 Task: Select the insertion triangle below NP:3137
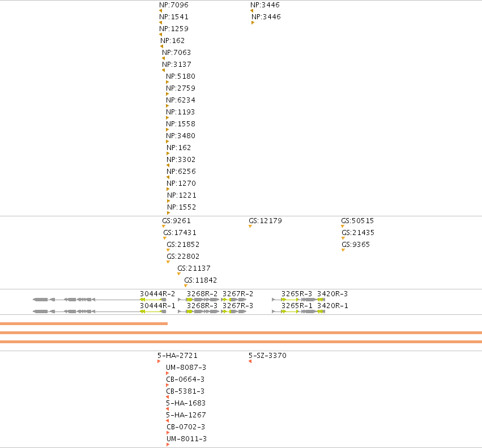pyautogui.click(x=163, y=70)
